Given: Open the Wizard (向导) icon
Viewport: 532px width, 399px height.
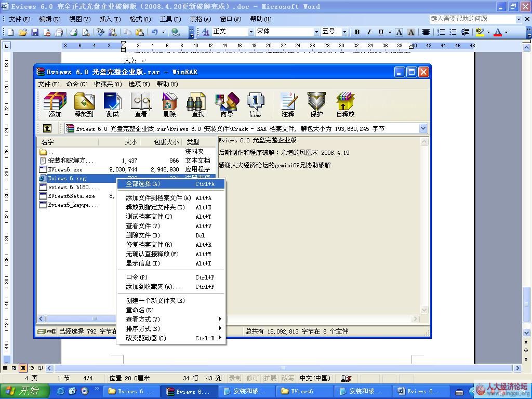Looking at the screenshot, I should [x=227, y=105].
